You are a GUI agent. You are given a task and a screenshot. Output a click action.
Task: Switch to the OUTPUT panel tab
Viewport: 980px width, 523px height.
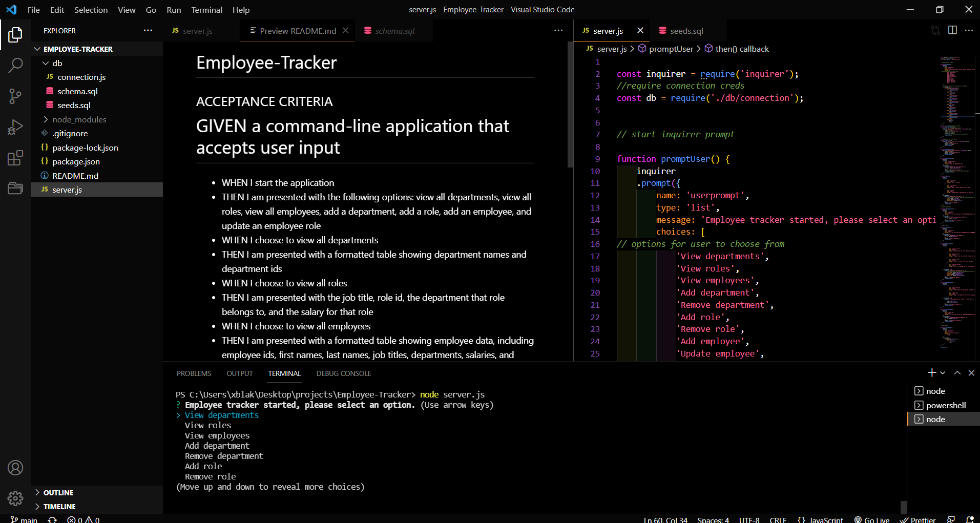(x=240, y=373)
